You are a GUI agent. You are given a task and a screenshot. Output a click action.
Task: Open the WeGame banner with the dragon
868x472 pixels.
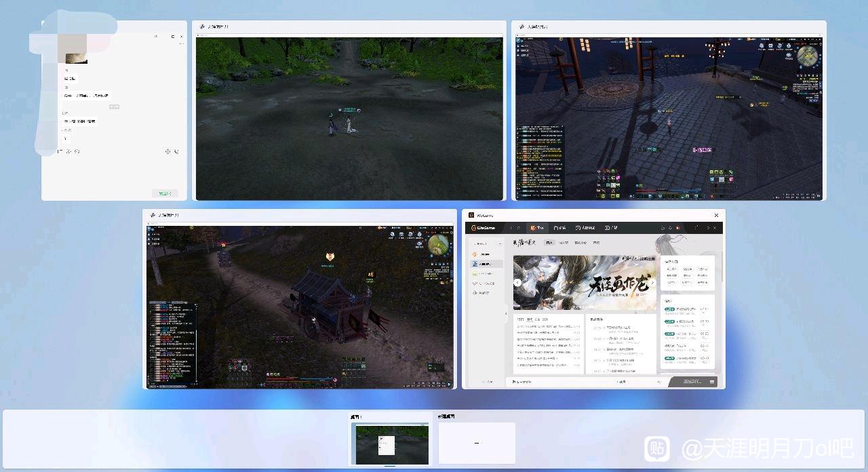tap(585, 282)
